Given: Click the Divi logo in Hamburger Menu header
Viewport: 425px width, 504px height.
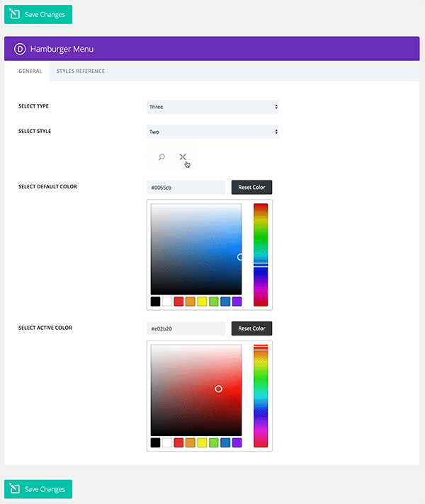Looking at the screenshot, I should pyautogui.click(x=20, y=49).
